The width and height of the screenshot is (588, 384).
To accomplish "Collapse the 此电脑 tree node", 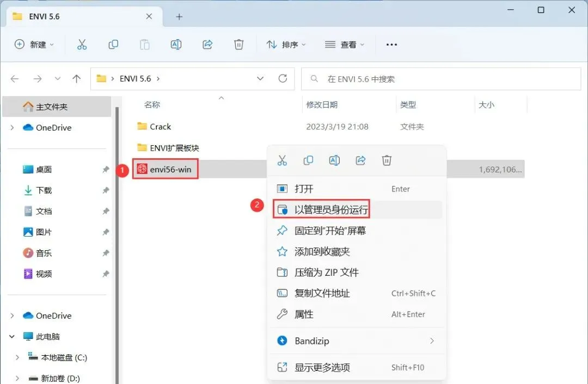I will tap(12, 337).
